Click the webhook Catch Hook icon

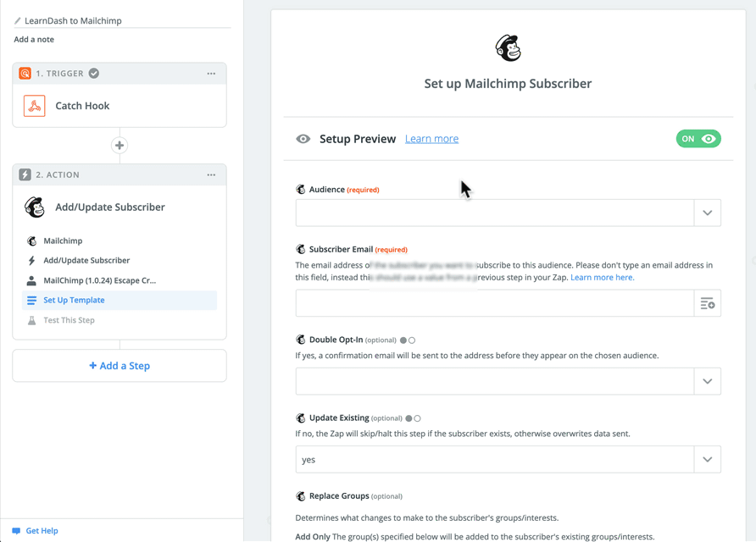pyautogui.click(x=35, y=106)
